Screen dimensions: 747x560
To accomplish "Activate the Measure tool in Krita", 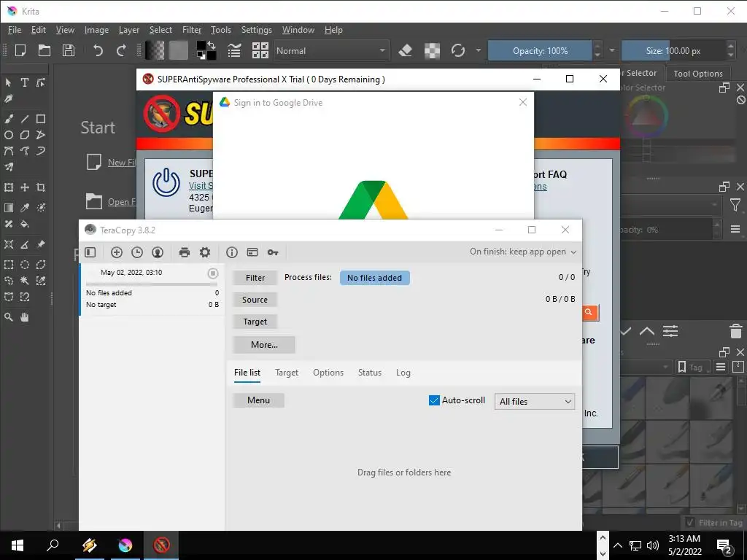I will (x=24, y=244).
